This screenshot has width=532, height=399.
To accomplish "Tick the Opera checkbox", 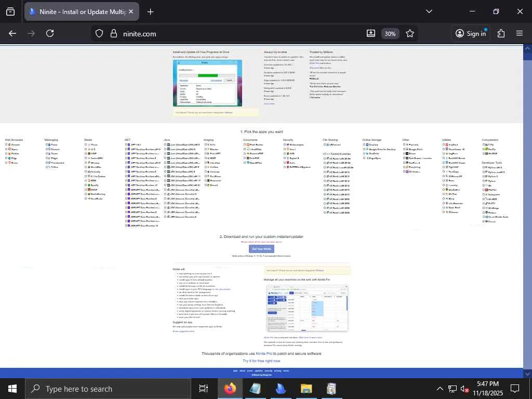I will (6, 149).
